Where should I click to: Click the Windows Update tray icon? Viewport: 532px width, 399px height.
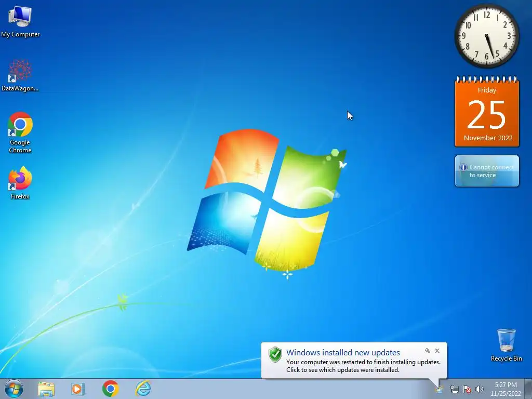(x=440, y=389)
